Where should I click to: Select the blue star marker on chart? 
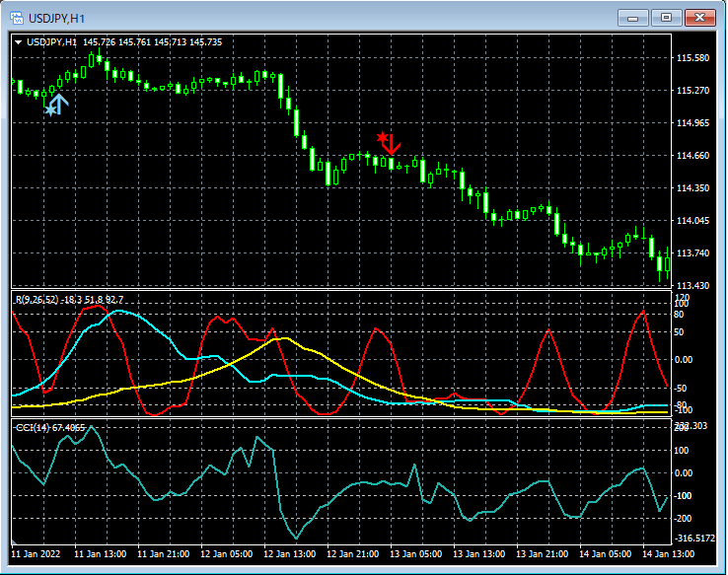pos(49,110)
